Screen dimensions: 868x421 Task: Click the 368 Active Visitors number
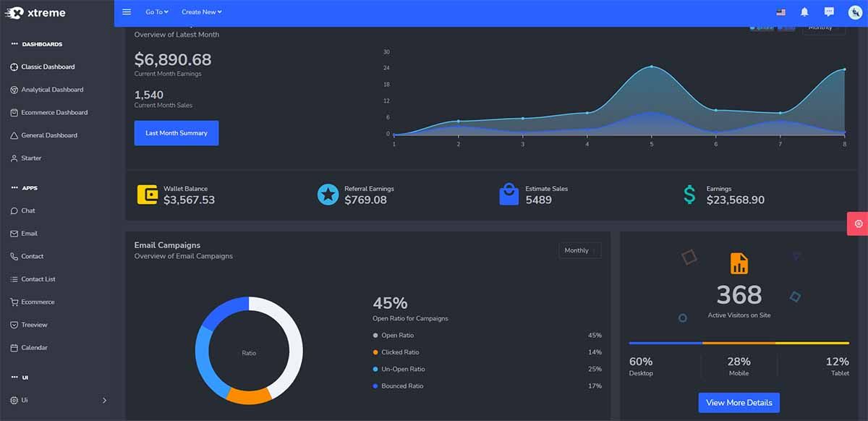pos(739,294)
